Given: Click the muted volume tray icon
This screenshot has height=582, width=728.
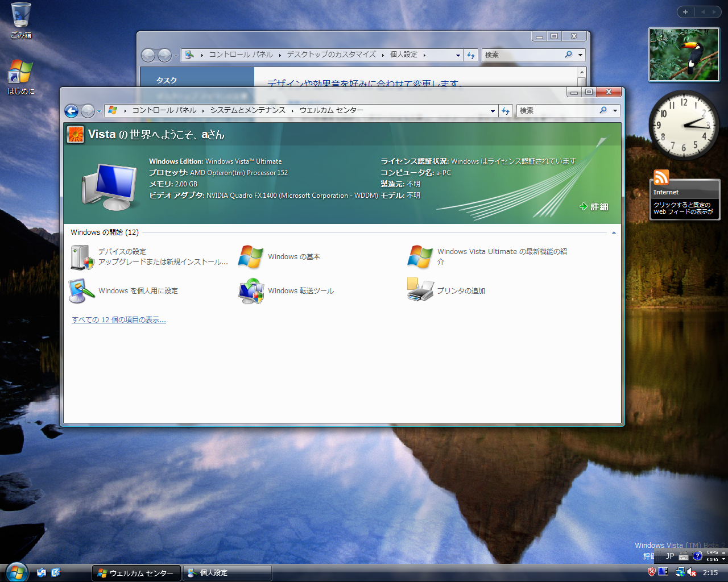Looking at the screenshot, I should [x=691, y=572].
